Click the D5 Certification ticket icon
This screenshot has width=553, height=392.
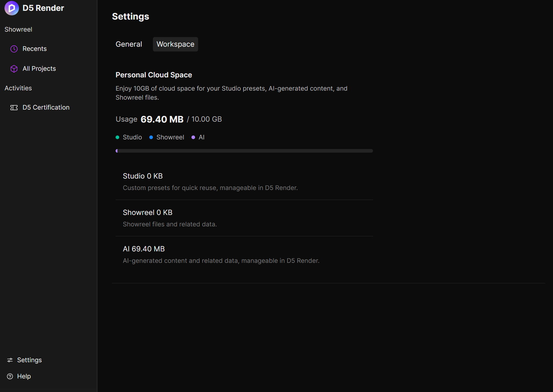pos(14,107)
